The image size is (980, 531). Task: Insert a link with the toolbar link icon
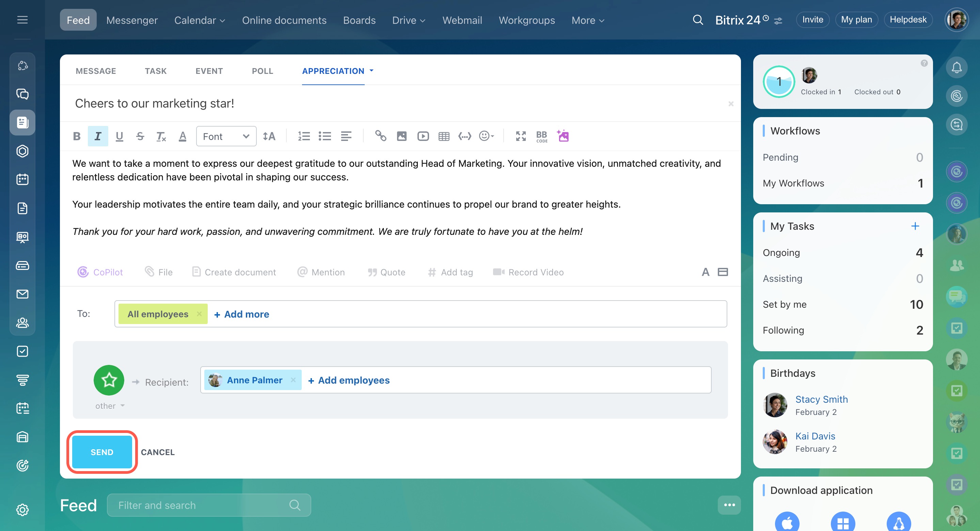coord(380,136)
